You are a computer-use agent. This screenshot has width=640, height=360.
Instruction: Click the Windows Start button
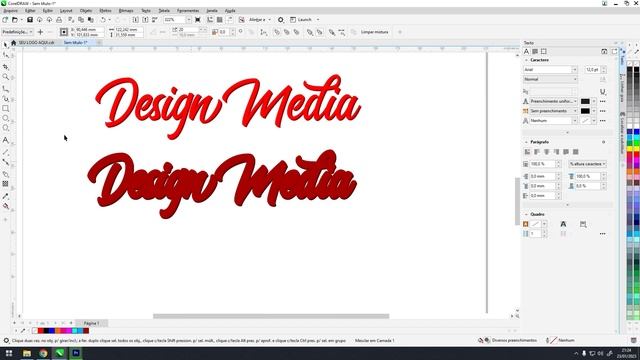(x=9, y=353)
